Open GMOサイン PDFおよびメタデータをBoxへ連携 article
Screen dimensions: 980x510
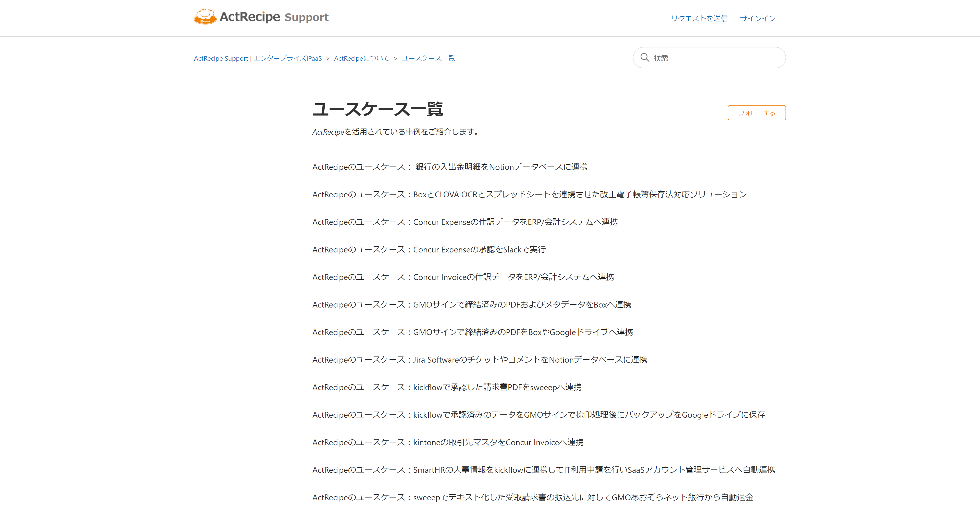[x=472, y=305]
